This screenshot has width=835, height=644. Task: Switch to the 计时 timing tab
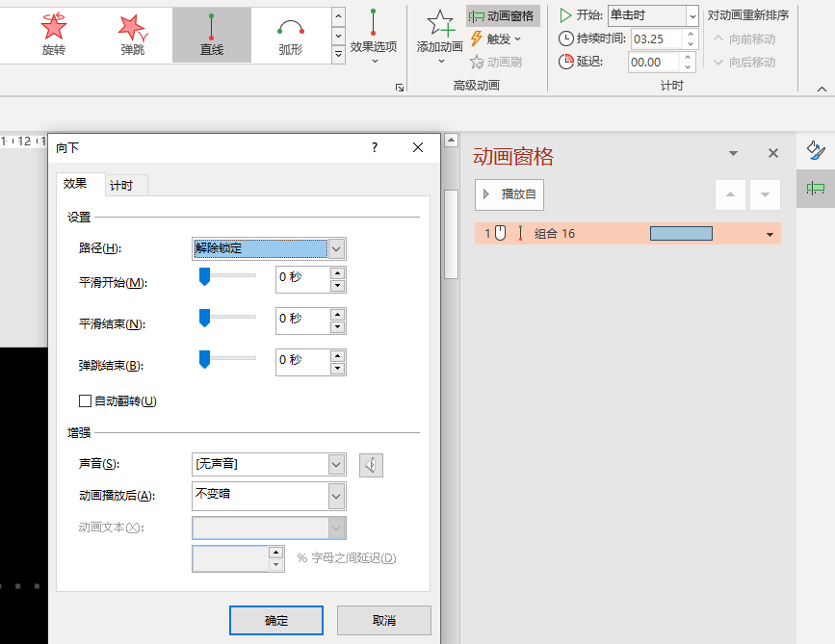tap(121, 186)
